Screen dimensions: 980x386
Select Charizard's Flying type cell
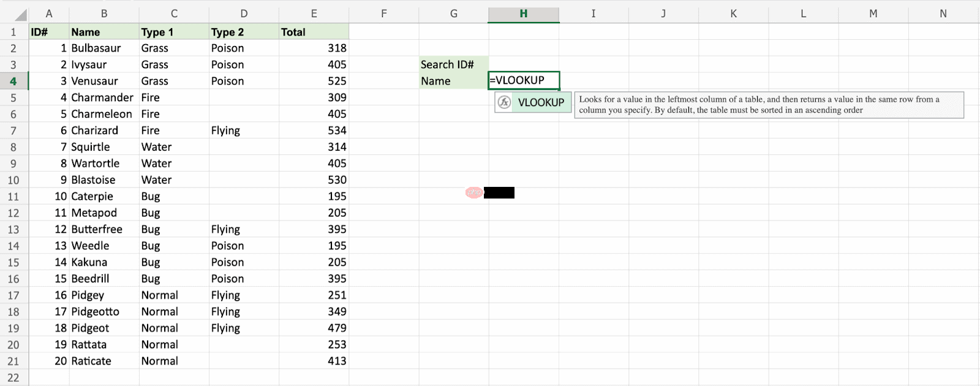244,131
